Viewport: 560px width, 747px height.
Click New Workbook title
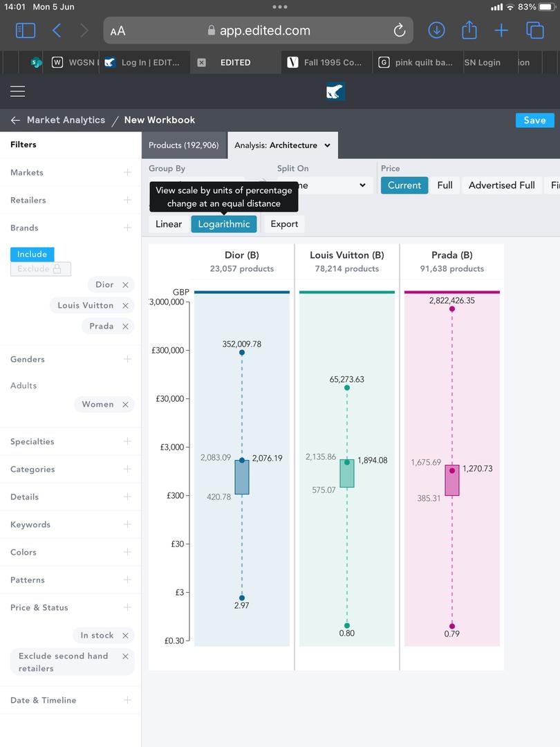(160, 120)
